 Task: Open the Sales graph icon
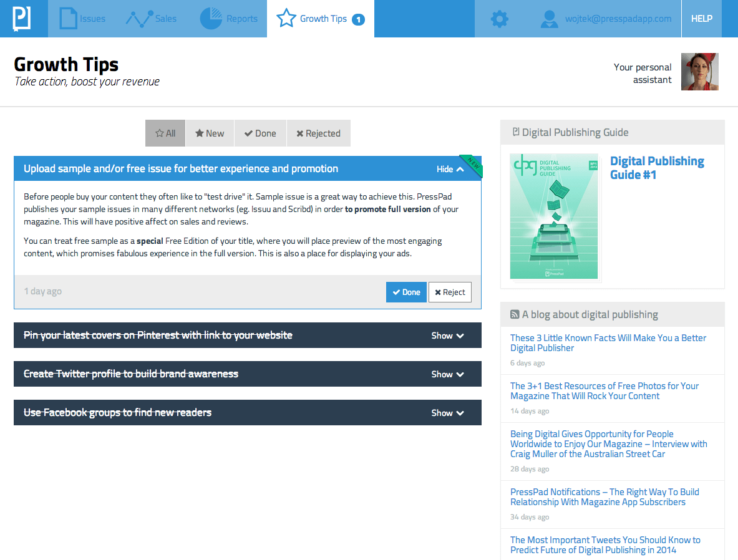[x=138, y=19]
